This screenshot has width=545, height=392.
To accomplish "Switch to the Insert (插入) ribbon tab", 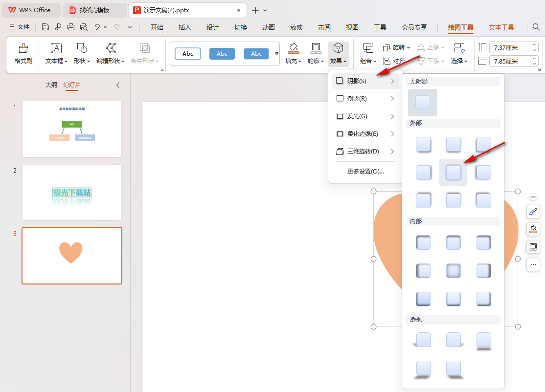I will 184,27.
